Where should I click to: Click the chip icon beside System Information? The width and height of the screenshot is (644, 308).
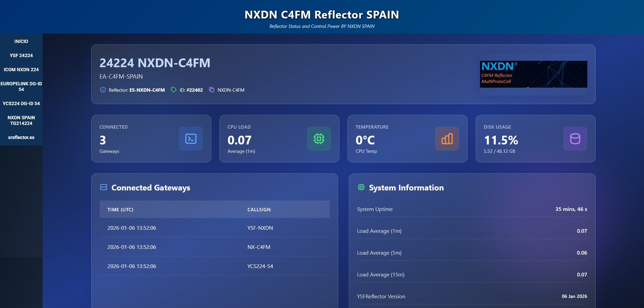(361, 187)
